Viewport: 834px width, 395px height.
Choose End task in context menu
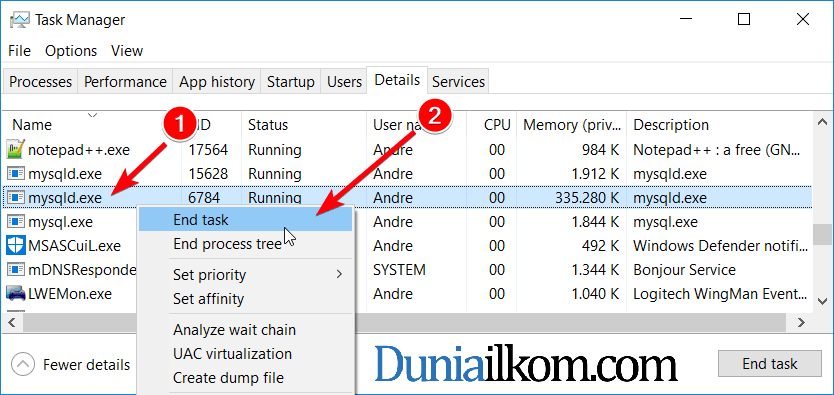coord(246,220)
